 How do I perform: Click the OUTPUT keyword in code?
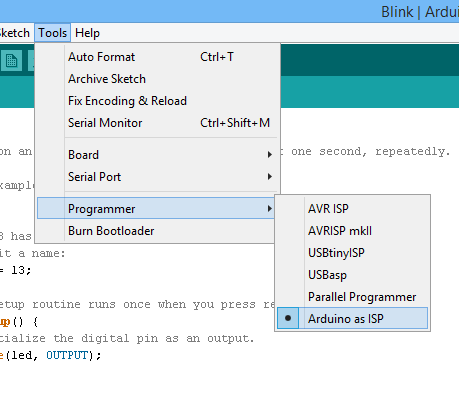(67, 355)
